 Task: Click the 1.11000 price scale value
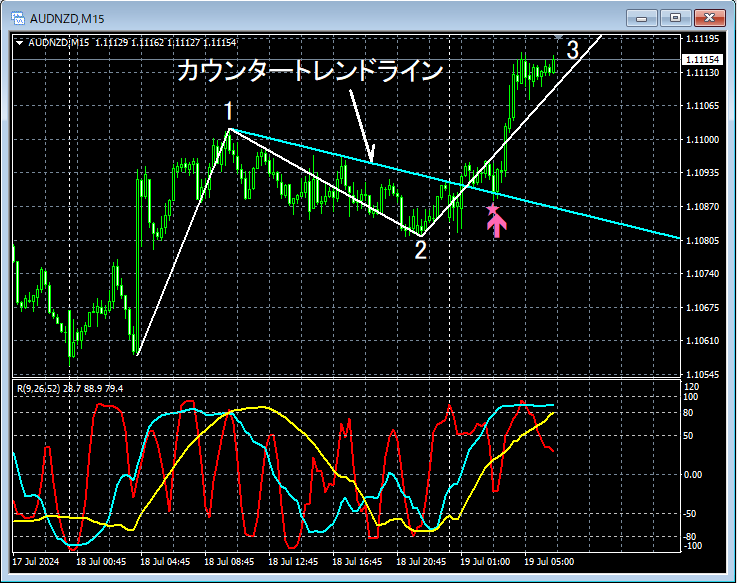click(x=703, y=140)
